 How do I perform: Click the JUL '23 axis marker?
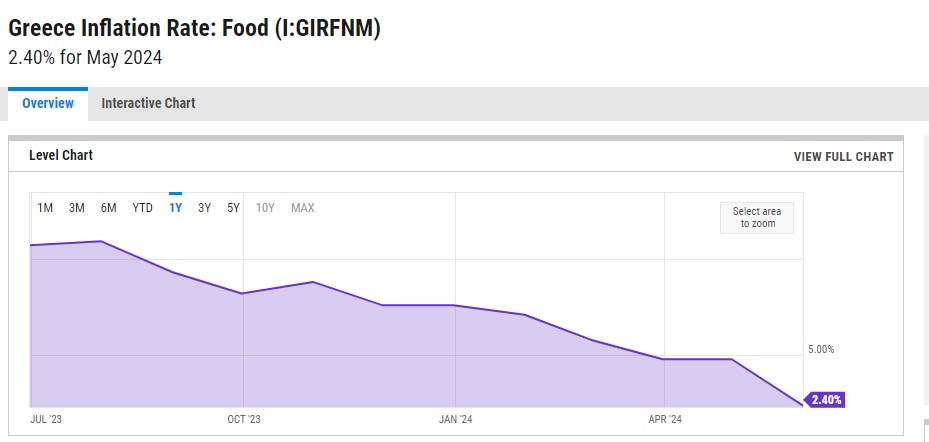[x=46, y=419]
